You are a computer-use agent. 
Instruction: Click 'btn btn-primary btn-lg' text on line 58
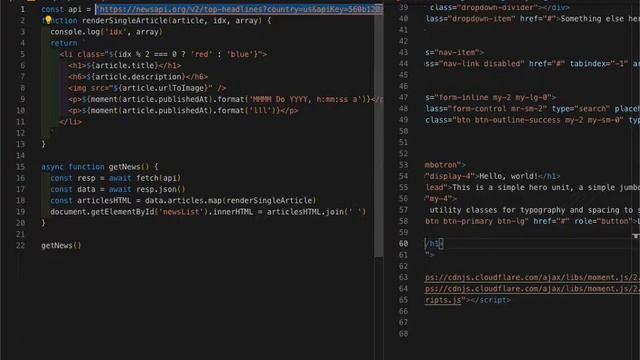coord(474,221)
